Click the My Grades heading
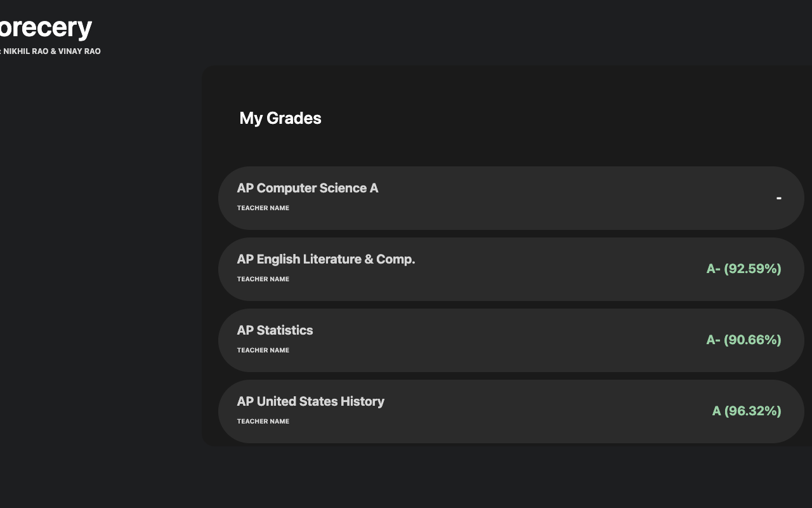This screenshot has width=812, height=508. tap(280, 118)
